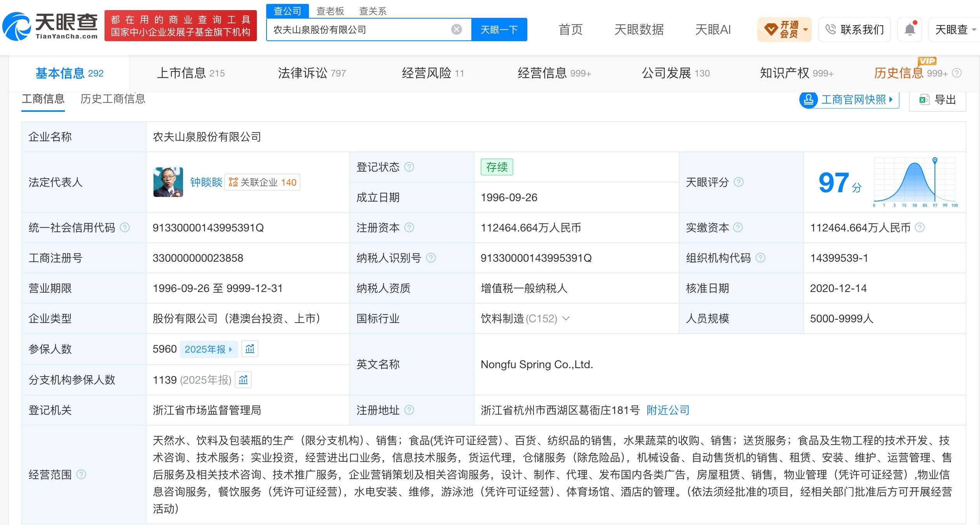Click help icon next to 纳税人识别号
Image resolution: width=980 pixels, height=525 pixels.
coord(431,258)
